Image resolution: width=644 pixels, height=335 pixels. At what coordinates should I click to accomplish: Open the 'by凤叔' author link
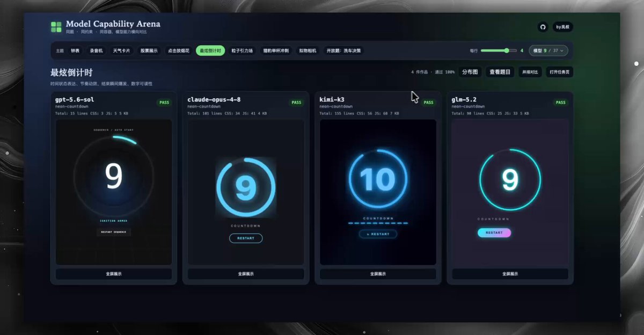coord(562,27)
